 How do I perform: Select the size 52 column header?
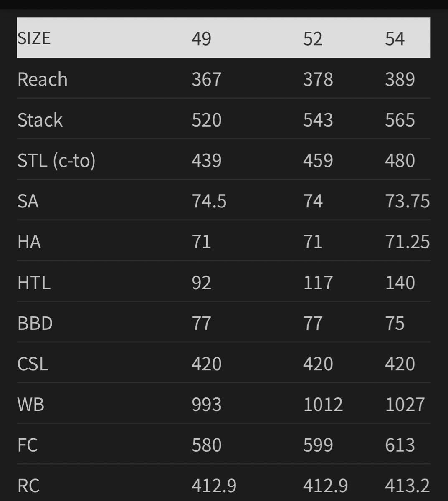click(313, 39)
